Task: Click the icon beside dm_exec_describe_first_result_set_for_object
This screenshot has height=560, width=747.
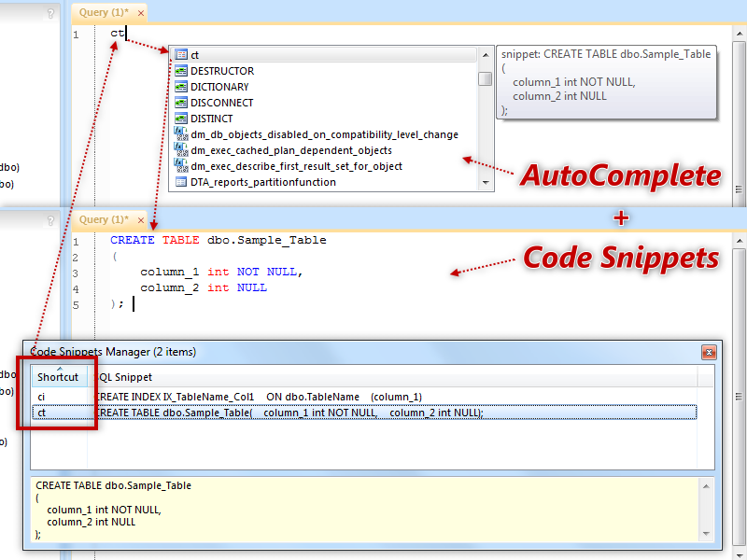Action: 181,165
